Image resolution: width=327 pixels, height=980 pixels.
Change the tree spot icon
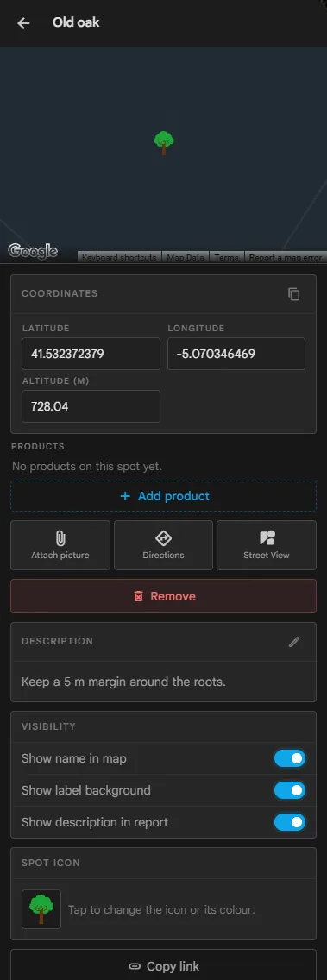click(x=41, y=909)
